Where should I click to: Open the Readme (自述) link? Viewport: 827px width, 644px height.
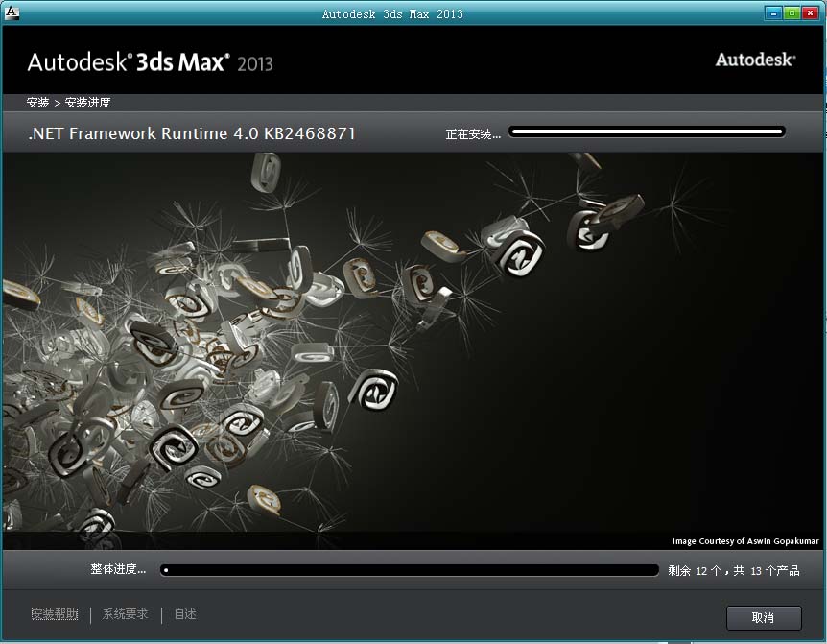[x=185, y=614]
